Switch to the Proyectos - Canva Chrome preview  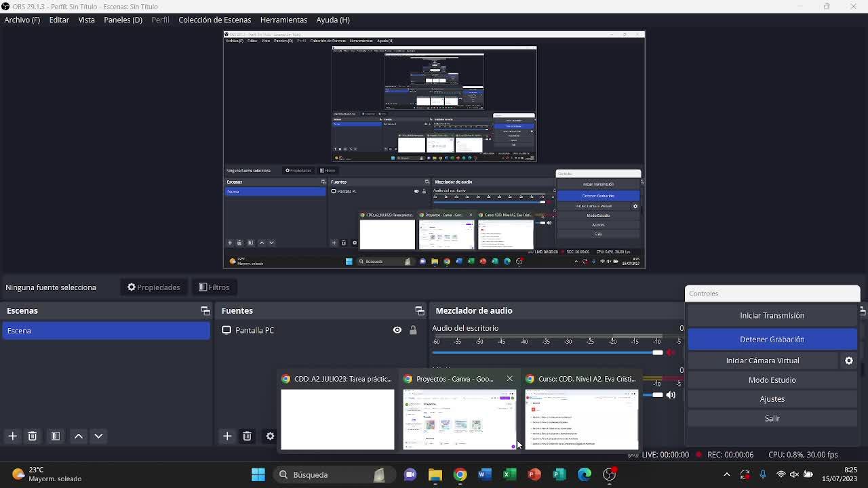[x=459, y=411]
